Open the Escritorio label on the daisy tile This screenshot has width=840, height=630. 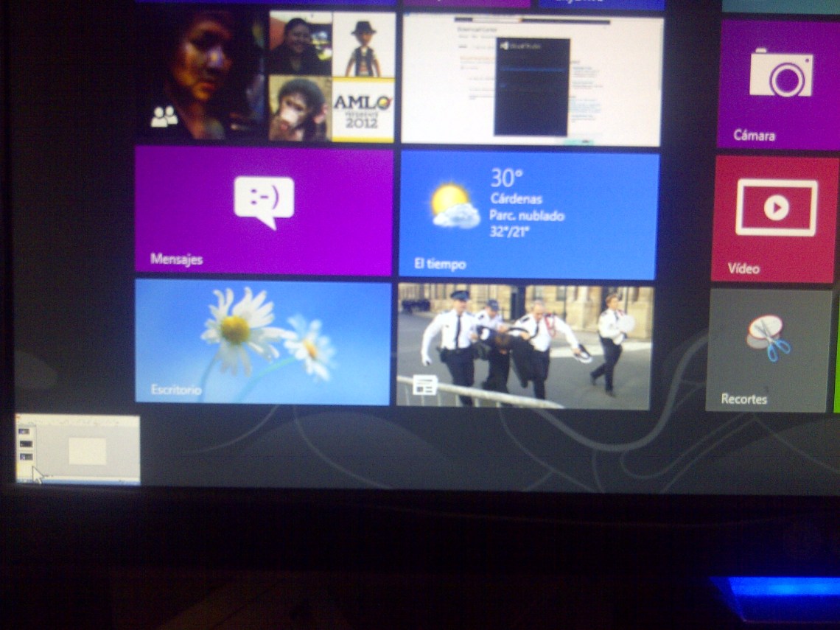click(x=175, y=390)
